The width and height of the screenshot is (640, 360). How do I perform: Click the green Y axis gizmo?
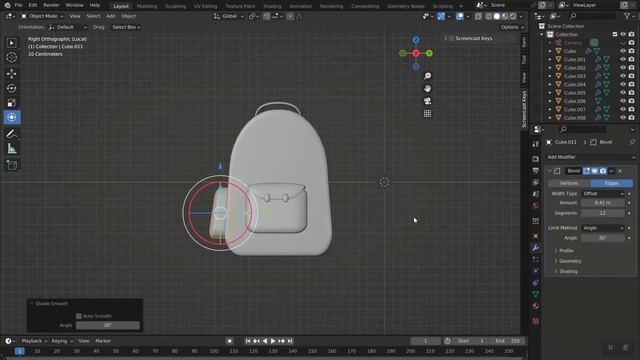[x=429, y=53]
